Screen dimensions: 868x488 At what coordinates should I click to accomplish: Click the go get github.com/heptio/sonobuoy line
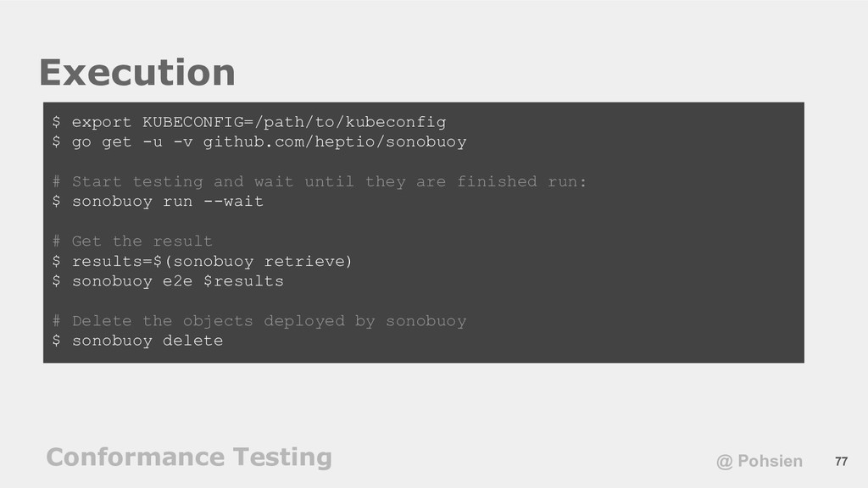point(259,141)
